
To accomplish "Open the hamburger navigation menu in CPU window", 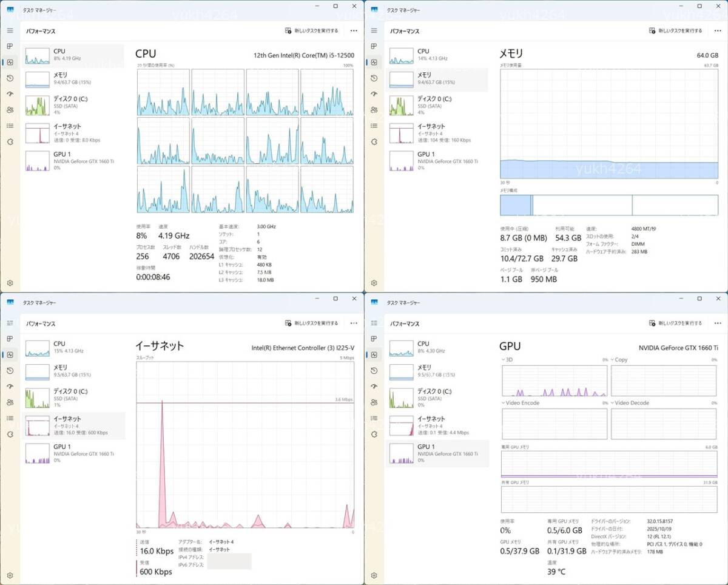I will tap(10, 30).
